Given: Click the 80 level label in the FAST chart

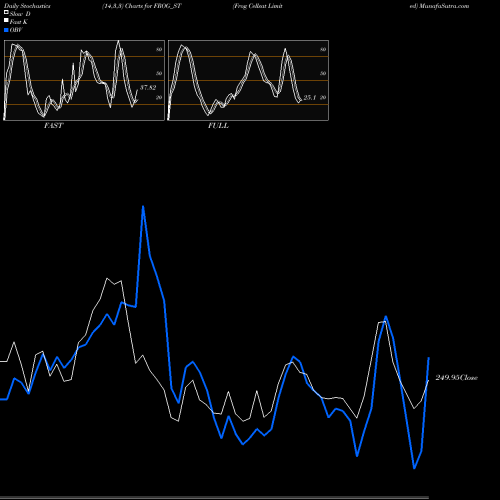Looking at the screenshot, I should pos(159,49).
